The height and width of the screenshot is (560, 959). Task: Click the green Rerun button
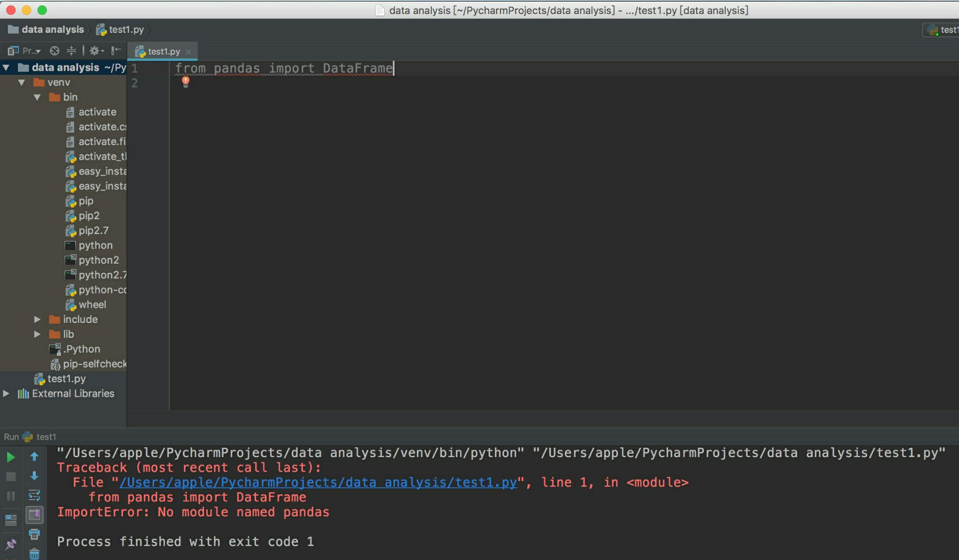pos(11,457)
